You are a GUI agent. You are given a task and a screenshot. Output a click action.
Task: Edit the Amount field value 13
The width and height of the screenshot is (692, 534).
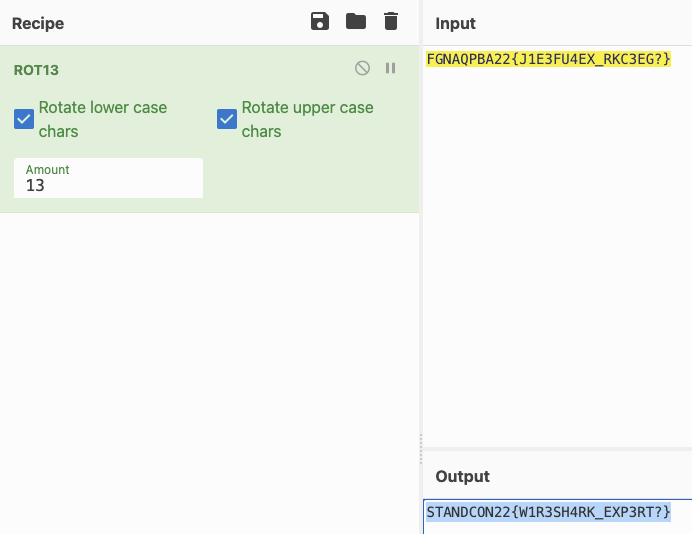(x=109, y=178)
